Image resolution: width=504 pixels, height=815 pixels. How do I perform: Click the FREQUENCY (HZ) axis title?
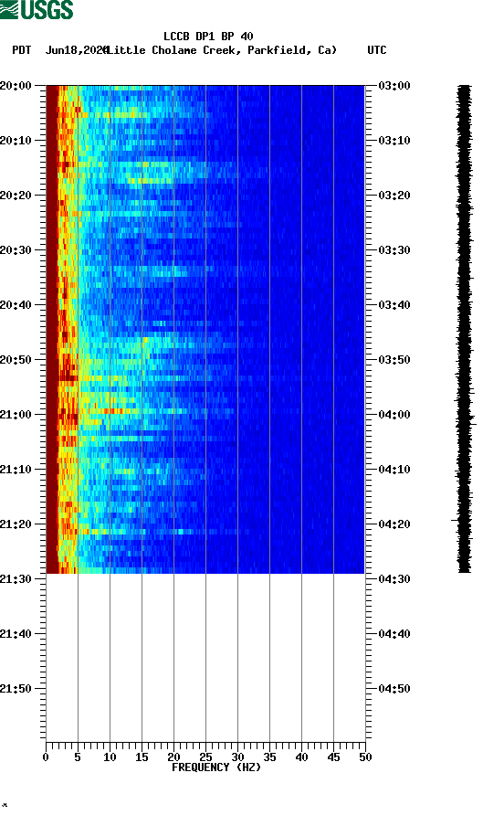pyautogui.click(x=216, y=767)
